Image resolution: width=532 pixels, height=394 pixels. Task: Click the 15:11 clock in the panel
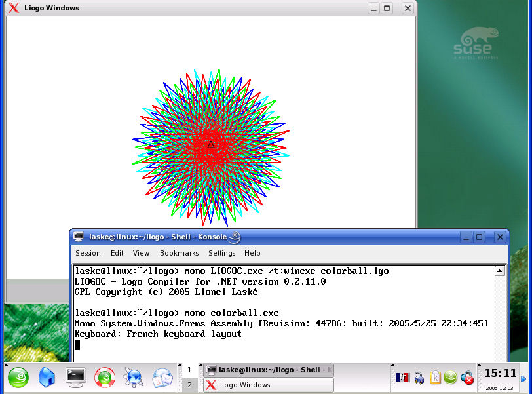tap(500, 374)
